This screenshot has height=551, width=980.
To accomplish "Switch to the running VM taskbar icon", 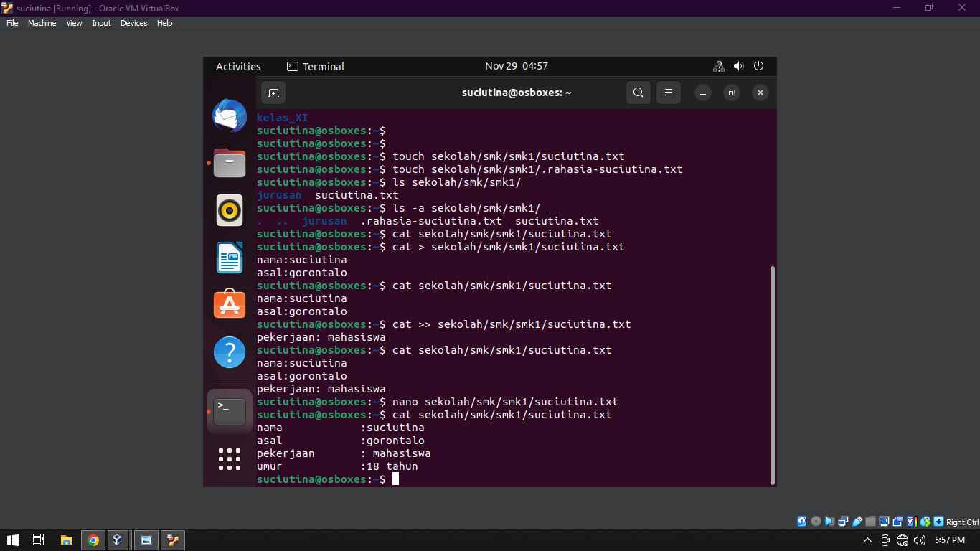I will [x=172, y=540].
